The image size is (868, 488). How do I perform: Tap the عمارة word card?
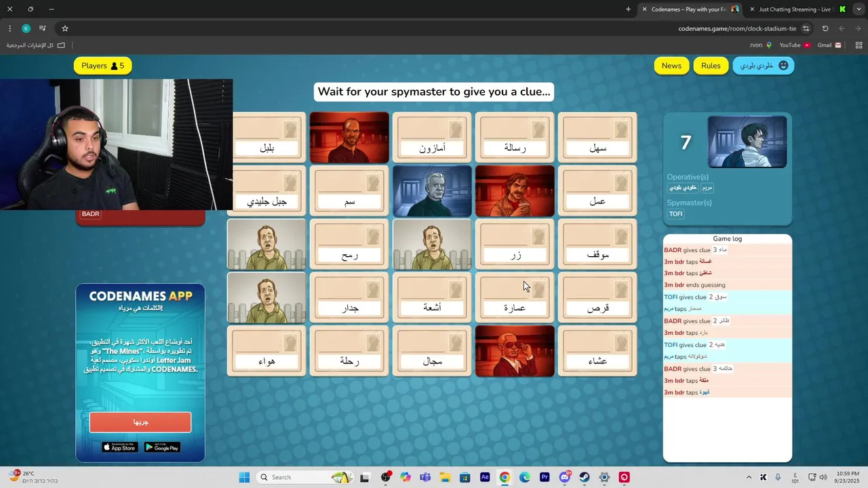coord(515,298)
